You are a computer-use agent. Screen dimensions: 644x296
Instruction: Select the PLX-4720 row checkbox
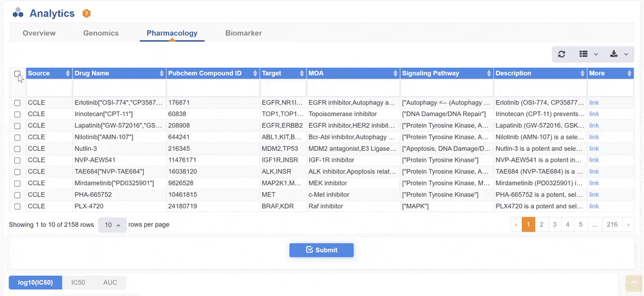pos(17,206)
